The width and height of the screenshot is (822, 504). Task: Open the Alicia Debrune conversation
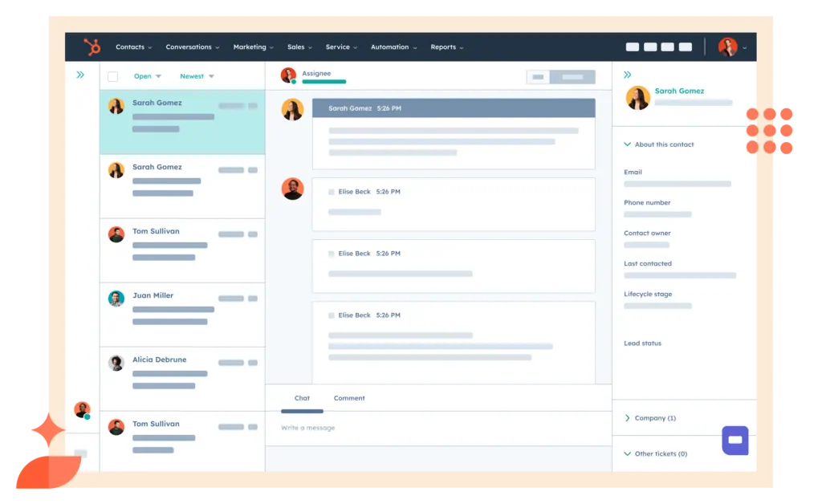pos(182,379)
